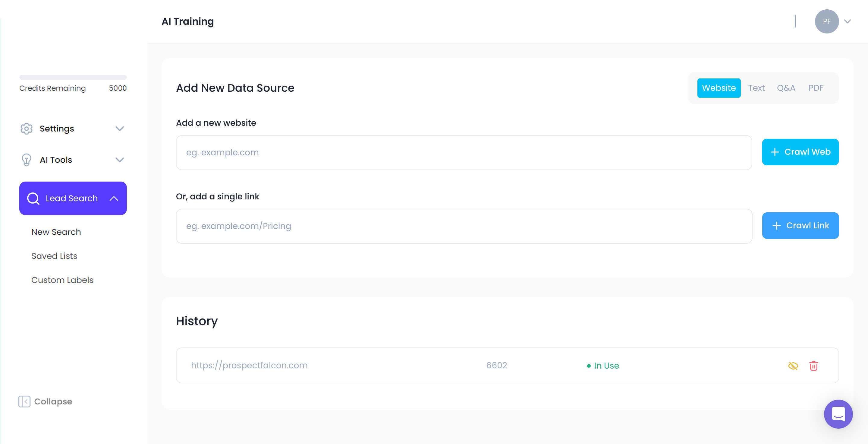
Task: Select the PDF data source tab
Action: click(816, 88)
